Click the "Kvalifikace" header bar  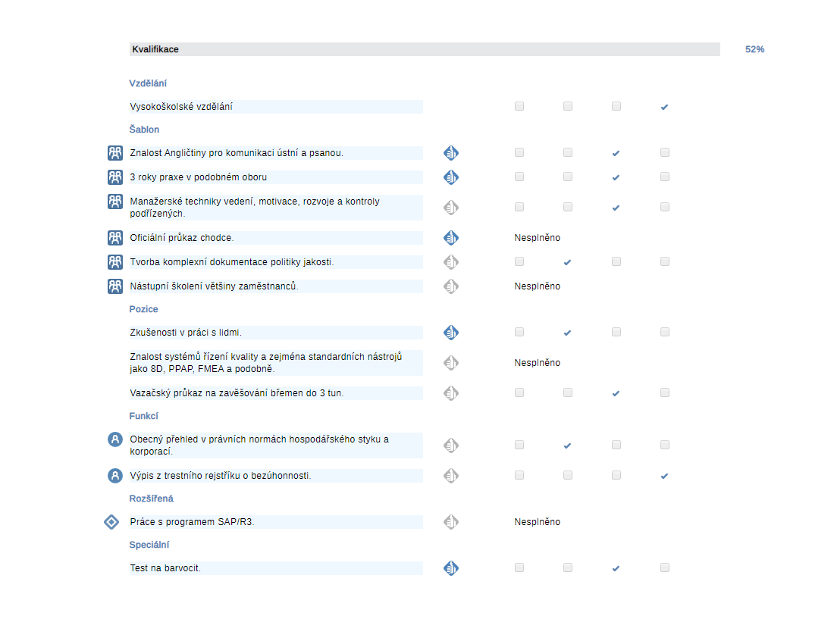click(425, 49)
